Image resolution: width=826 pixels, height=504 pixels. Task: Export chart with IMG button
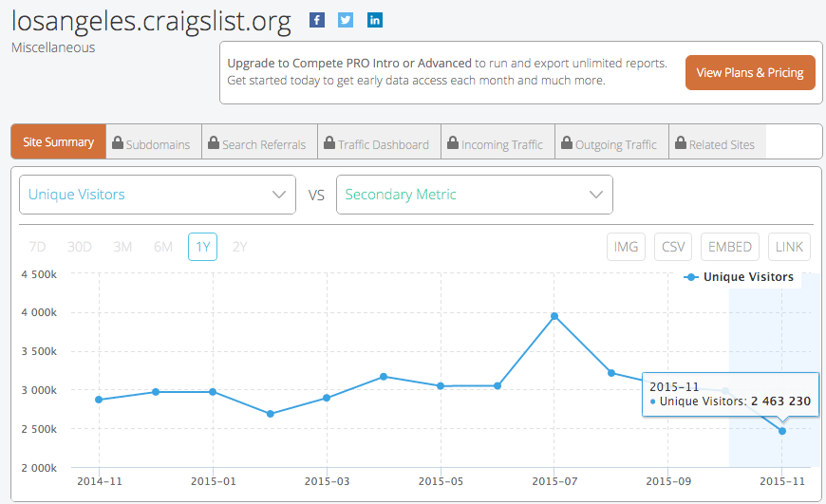tap(626, 247)
